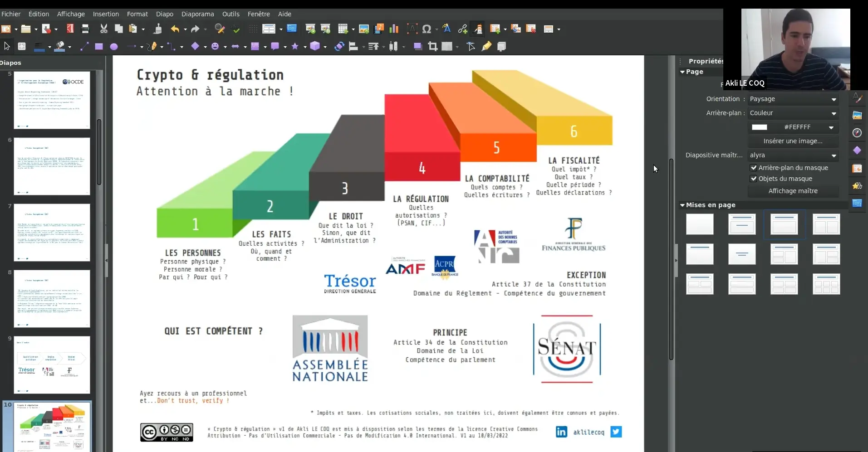868x452 pixels.
Task: Open the smiley Symbol Shapes dropdown arrow
Action: pos(225,47)
